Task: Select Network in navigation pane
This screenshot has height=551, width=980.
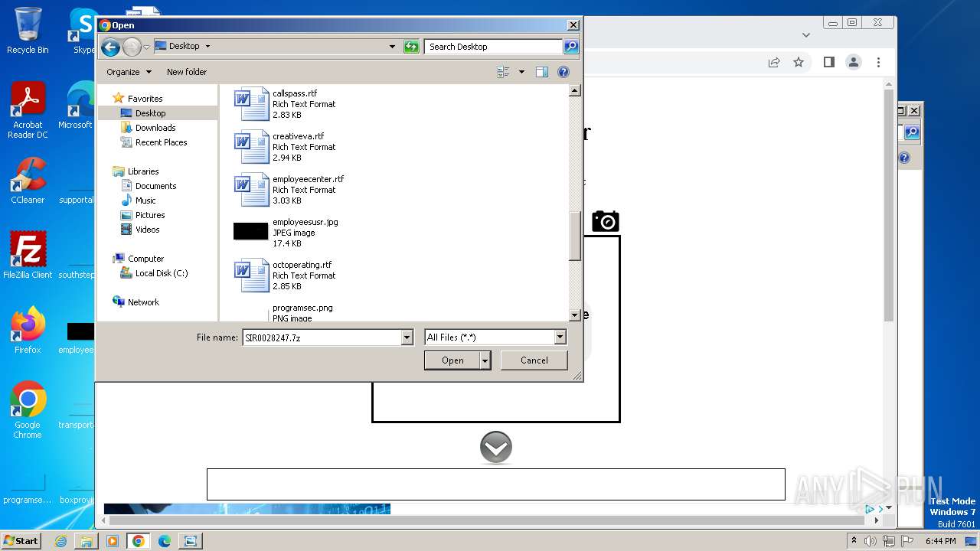Action: click(x=143, y=302)
